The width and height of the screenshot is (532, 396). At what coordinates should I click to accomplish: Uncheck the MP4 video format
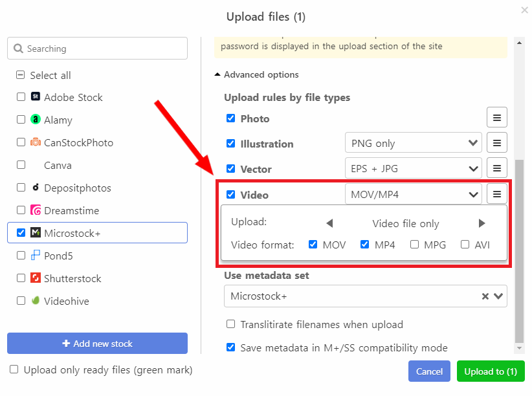365,245
